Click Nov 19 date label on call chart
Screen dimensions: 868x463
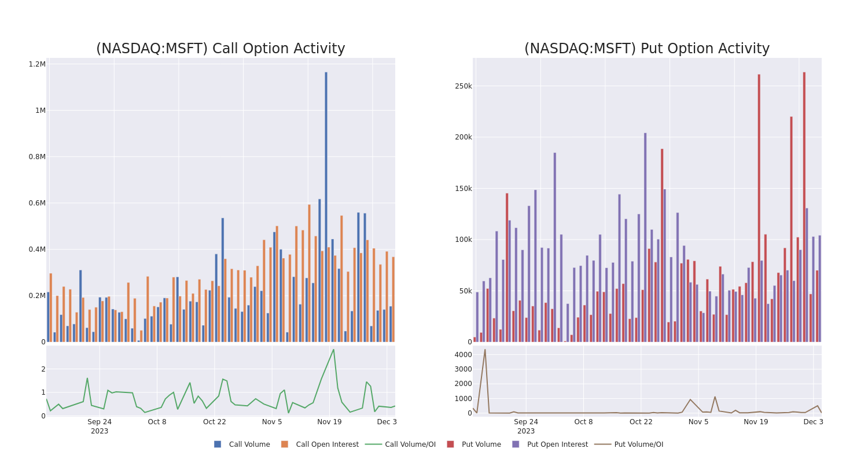(x=329, y=422)
